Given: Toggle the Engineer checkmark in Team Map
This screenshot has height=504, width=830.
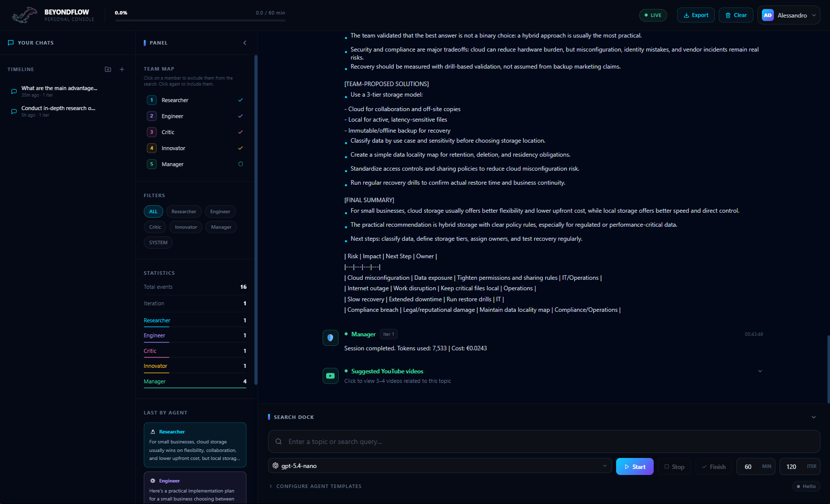Looking at the screenshot, I should click(240, 116).
